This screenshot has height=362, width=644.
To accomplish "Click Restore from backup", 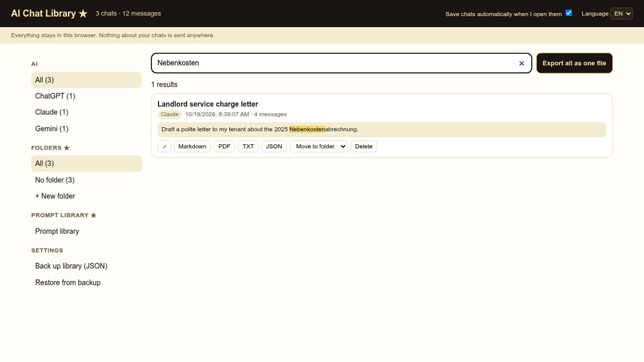I will (x=86, y=283).
